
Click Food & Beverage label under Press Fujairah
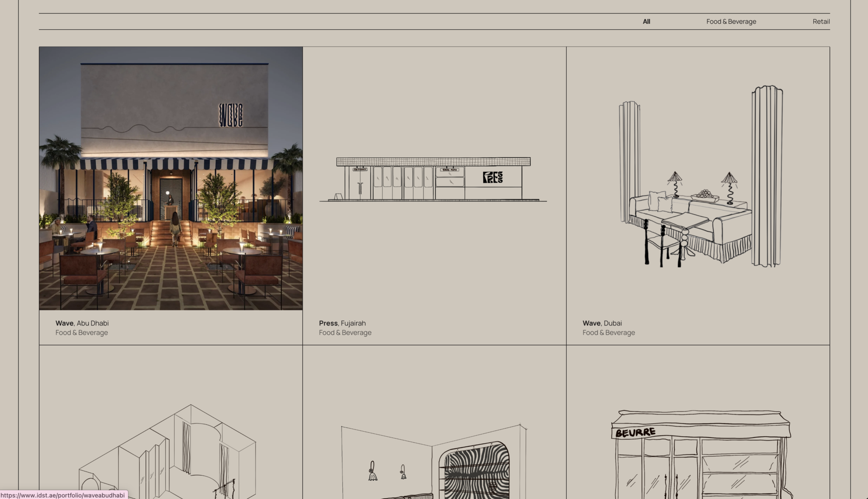tap(345, 333)
